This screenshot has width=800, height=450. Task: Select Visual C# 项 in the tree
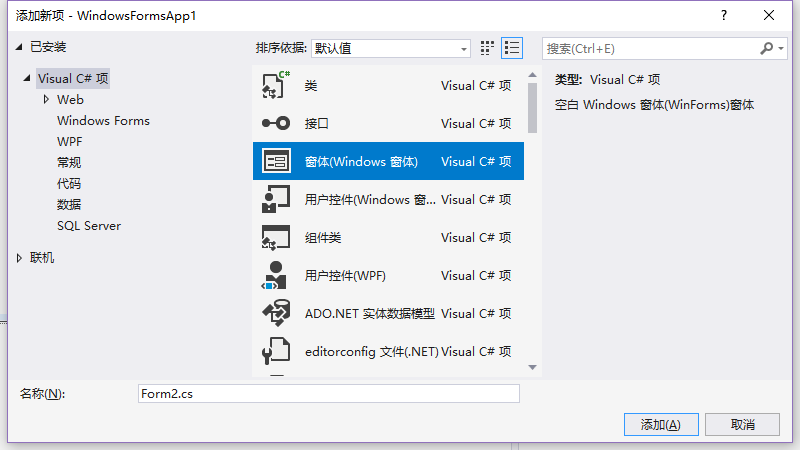(x=73, y=79)
